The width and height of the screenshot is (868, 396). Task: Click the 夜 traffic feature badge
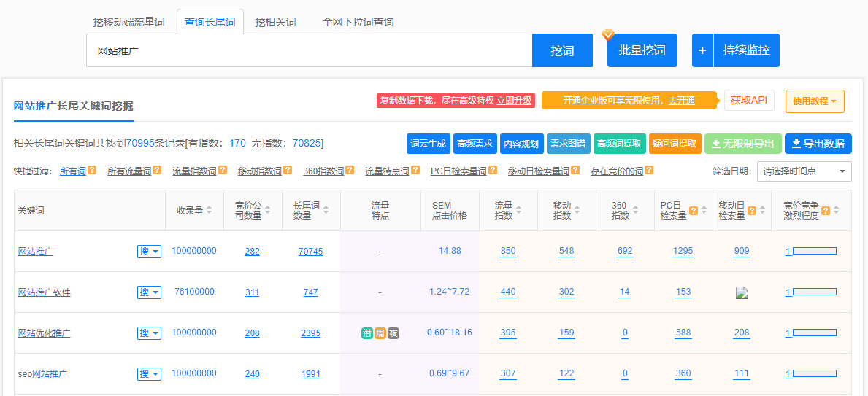click(x=393, y=333)
